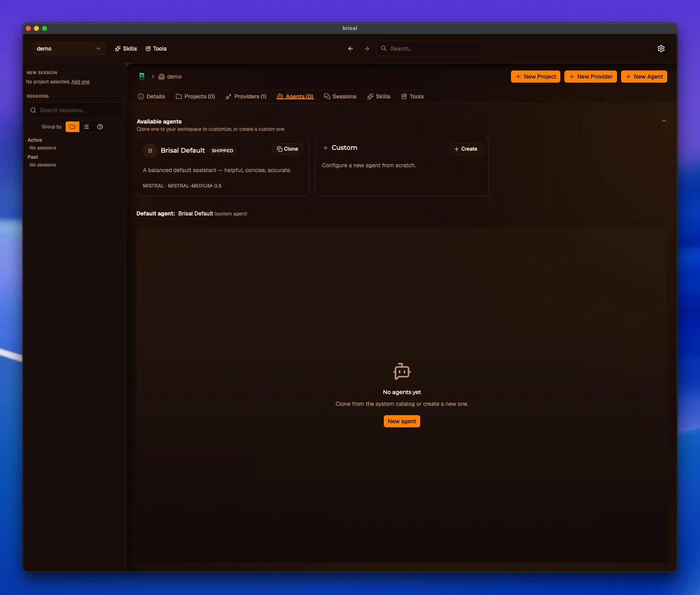The image size is (700, 595).
Task: Click the Available agents heading
Action: [x=159, y=122]
